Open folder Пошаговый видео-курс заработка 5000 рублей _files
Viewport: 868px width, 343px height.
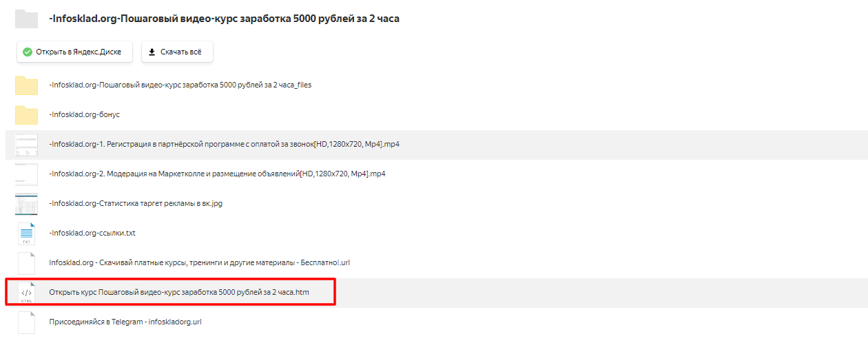180,85
